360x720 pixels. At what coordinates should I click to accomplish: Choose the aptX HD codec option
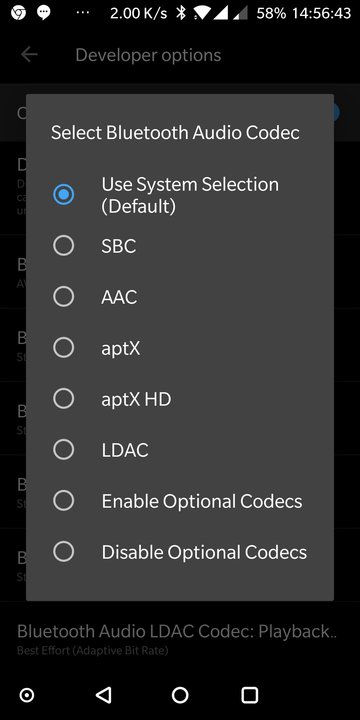coord(180,399)
